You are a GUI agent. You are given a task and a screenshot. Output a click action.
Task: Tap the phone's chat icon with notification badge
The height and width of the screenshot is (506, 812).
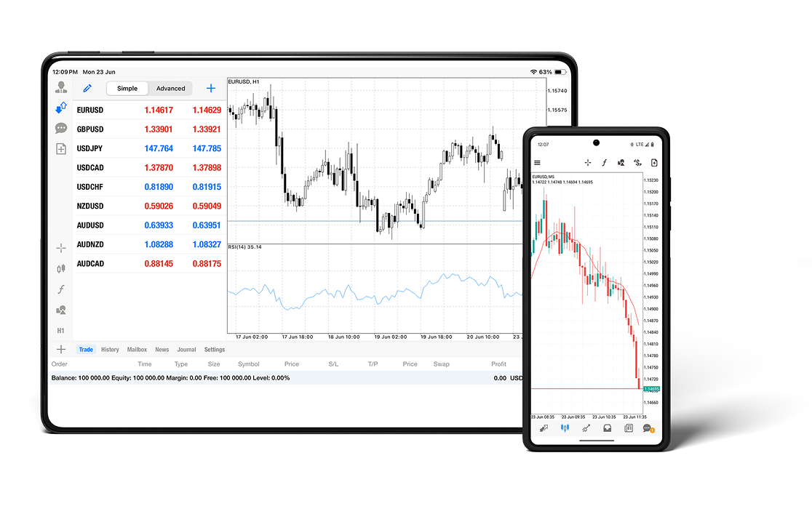[648, 429]
